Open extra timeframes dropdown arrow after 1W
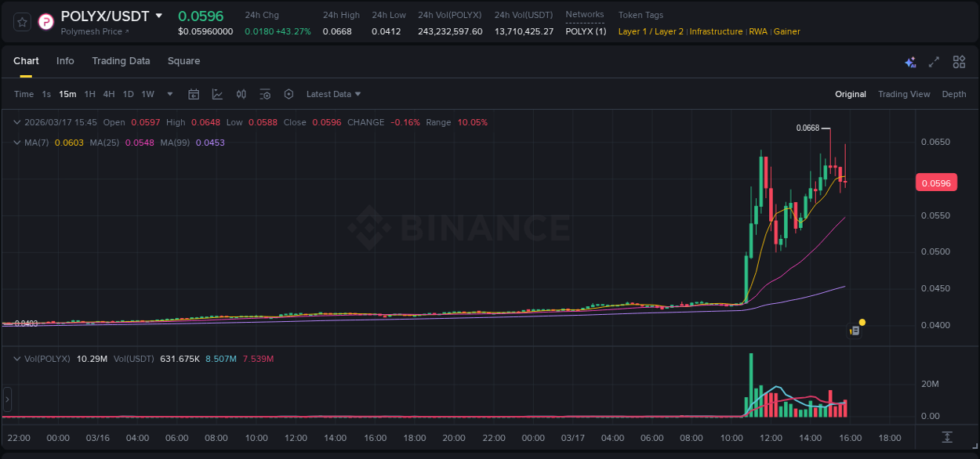 pyautogui.click(x=169, y=94)
